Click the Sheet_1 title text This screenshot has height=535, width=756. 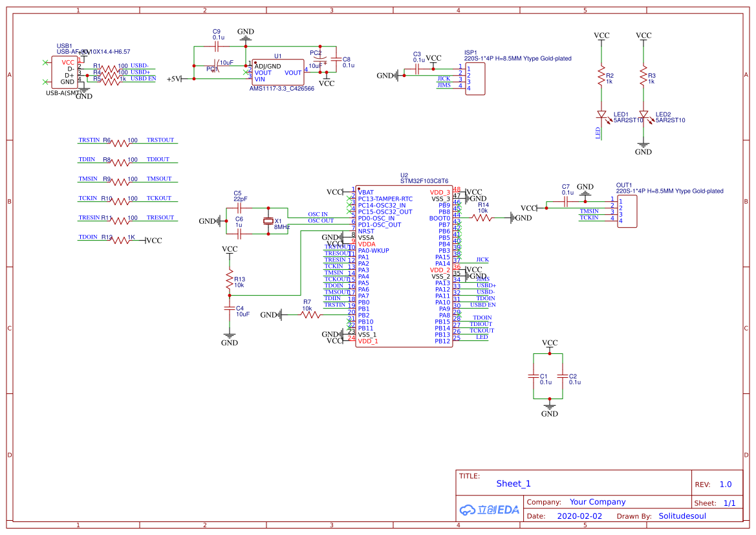click(513, 484)
